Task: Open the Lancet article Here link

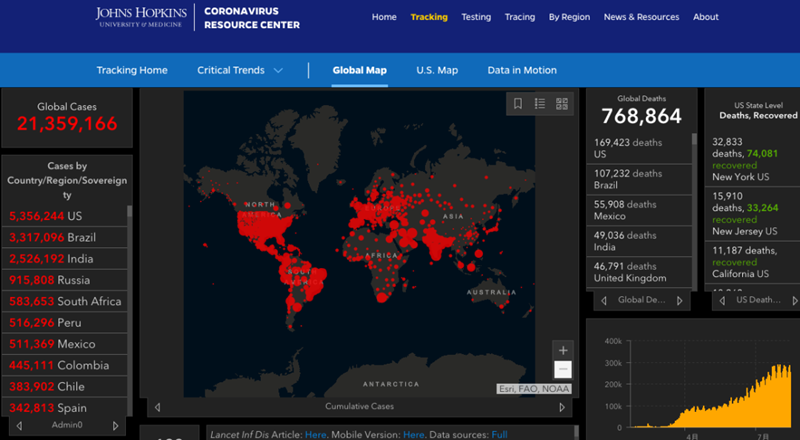Action: 315,435
